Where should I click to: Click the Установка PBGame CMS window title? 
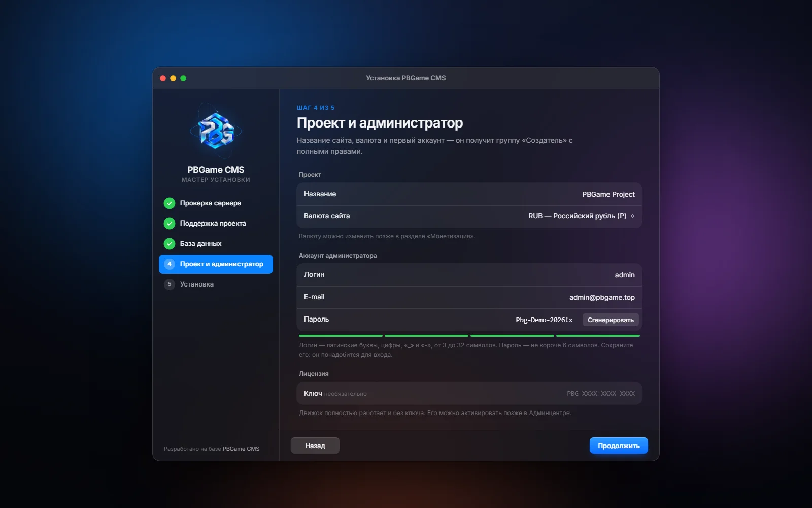coord(406,78)
